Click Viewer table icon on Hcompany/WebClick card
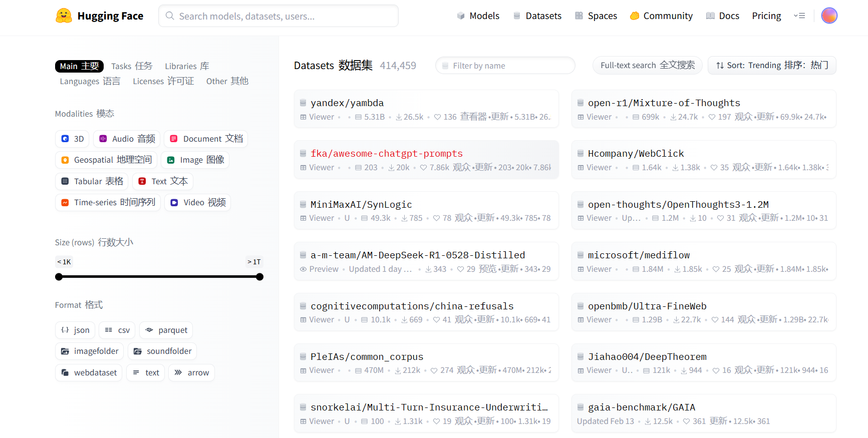Image resolution: width=868 pixels, height=438 pixels. pos(581,168)
